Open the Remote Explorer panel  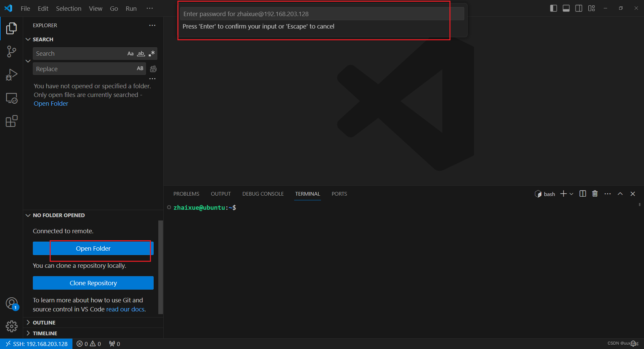[x=11, y=98]
